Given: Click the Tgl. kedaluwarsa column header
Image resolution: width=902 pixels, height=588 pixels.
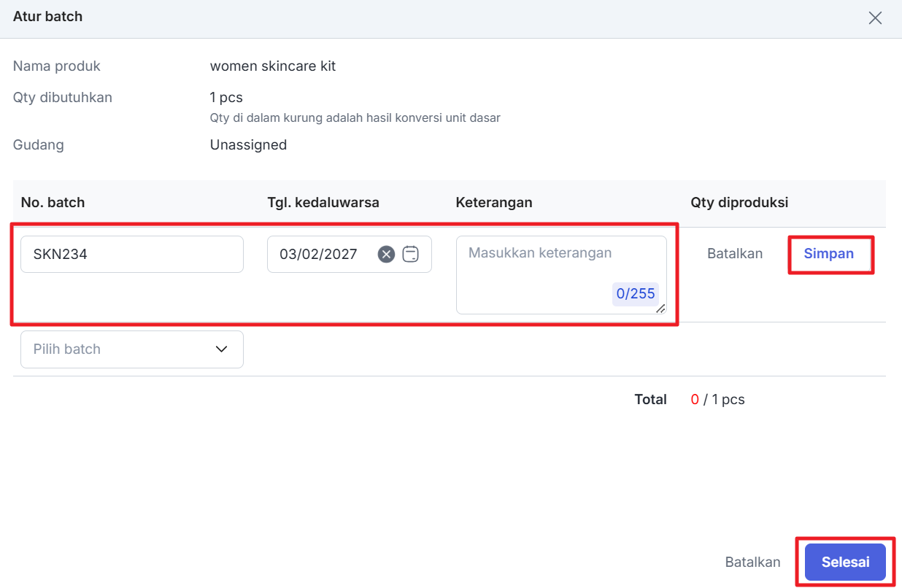Looking at the screenshot, I should coord(323,203).
